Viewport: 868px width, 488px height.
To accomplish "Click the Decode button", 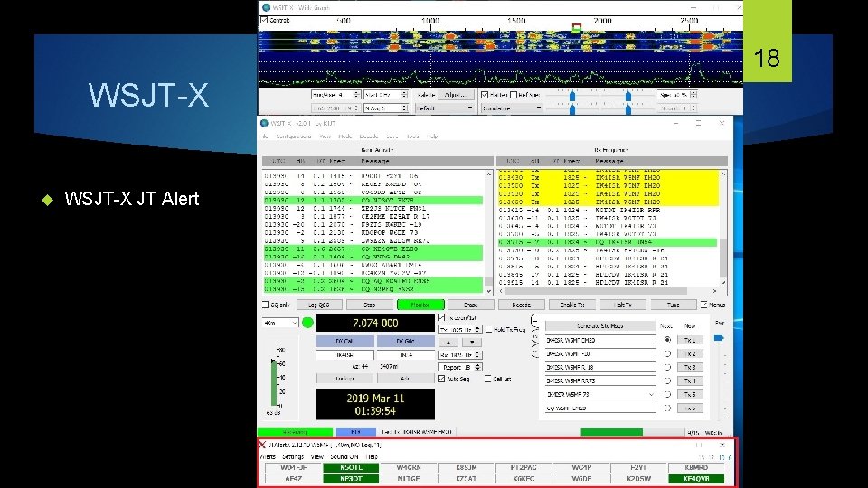I will click(521, 305).
